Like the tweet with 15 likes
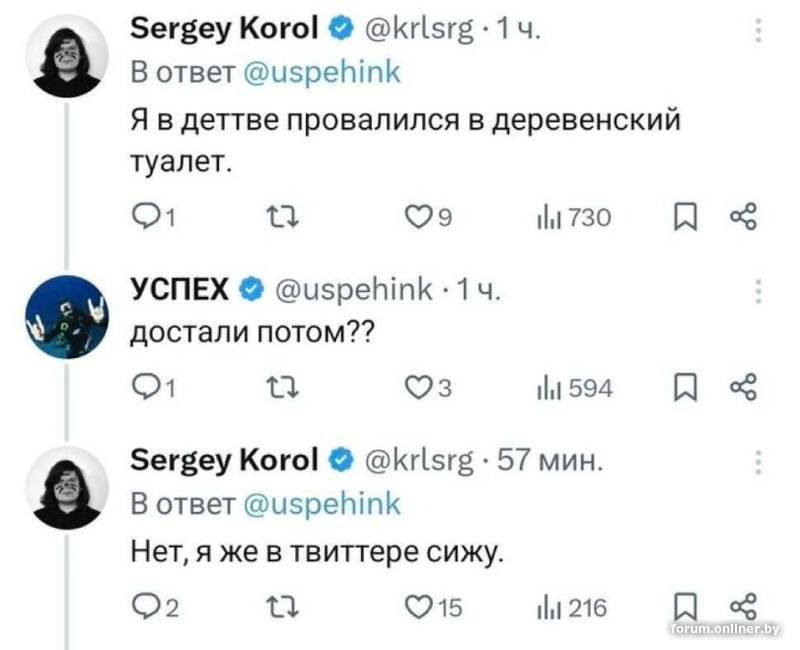This screenshot has width=800, height=650. click(x=417, y=607)
